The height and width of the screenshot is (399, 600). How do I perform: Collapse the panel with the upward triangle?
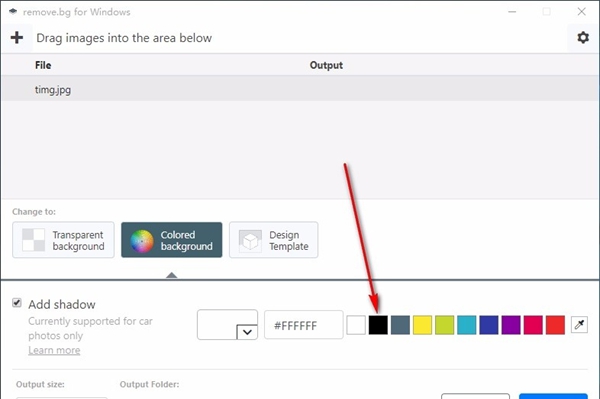coord(171,275)
